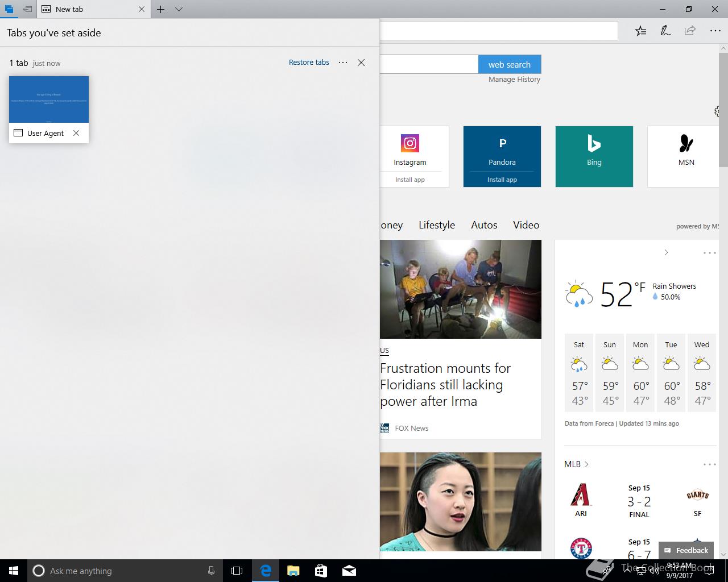Click the current temperature 52°F
The width and height of the screenshot is (728, 582).
[623, 294]
